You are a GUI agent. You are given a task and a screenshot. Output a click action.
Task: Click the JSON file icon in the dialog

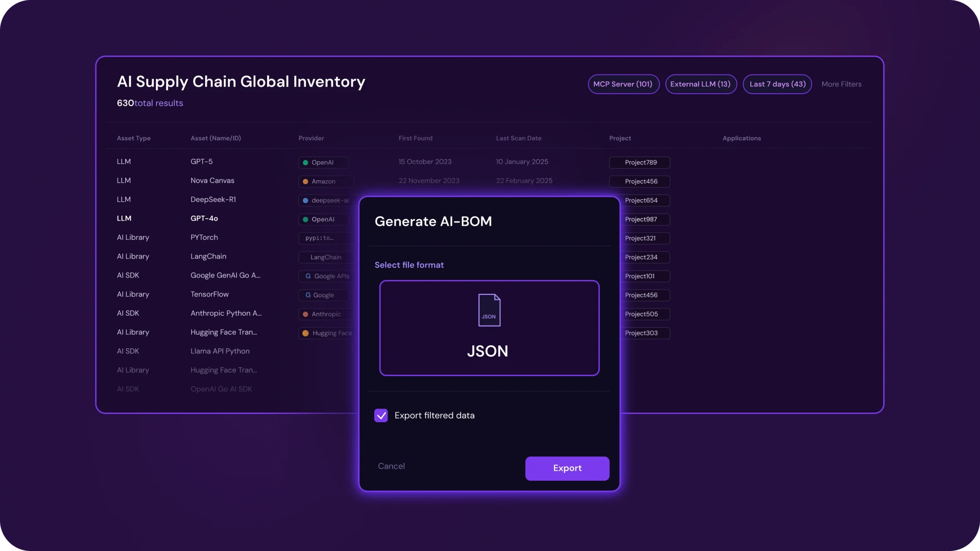click(x=489, y=310)
